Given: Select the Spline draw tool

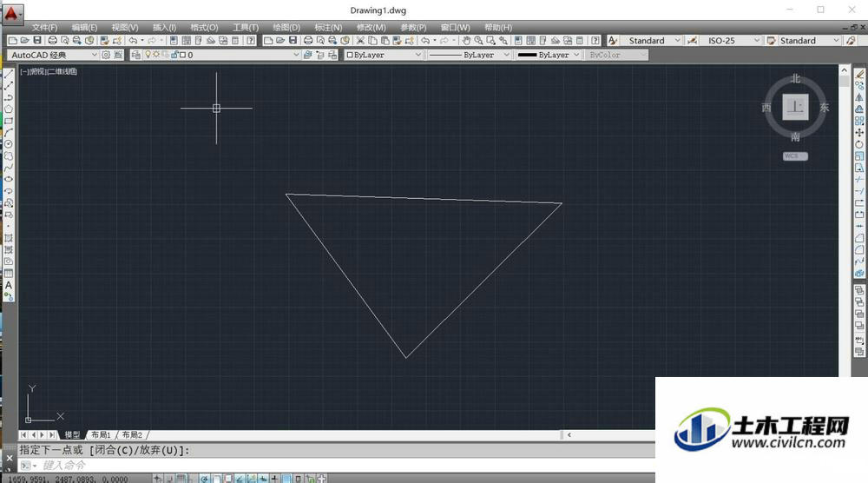Looking at the screenshot, I should [9, 168].
